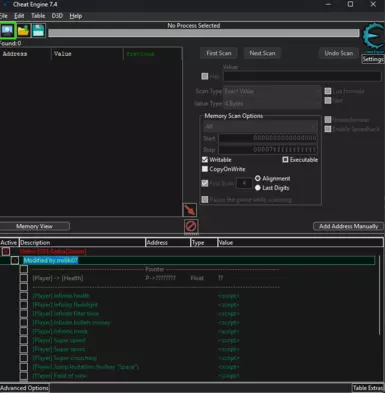Open the Value Type dropdown
385x393 pixels.
point(272,104)
